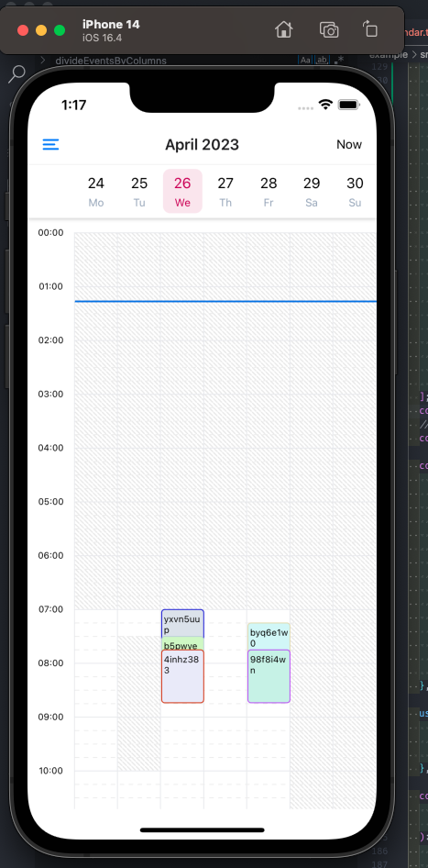Open the red-bordered 4inhz383 event
Image resolution: width=428 pixels, height=868 pixels.
[182, 676]
